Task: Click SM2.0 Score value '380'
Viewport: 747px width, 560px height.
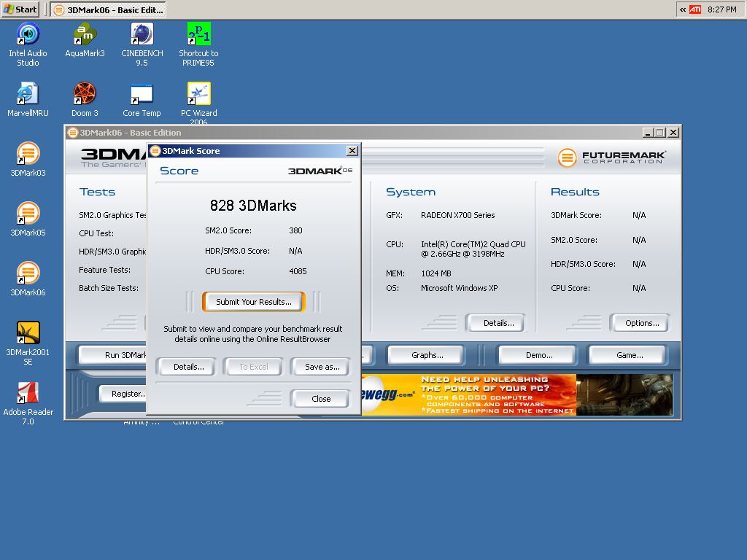Action: [295, 230]
